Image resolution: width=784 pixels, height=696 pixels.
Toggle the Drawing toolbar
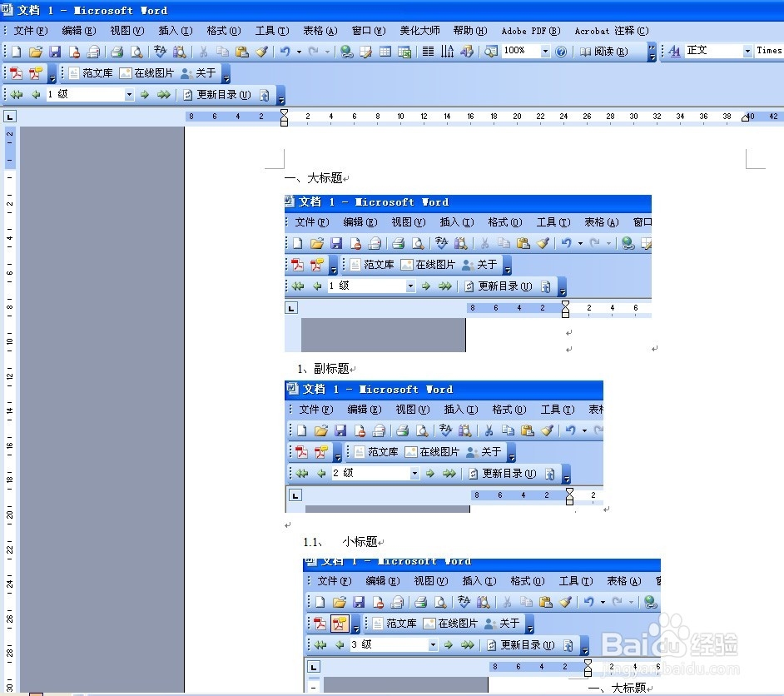[467, 52]
